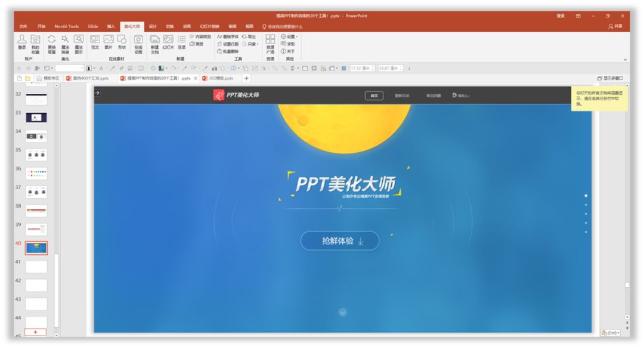Switch to the 审阅 review tab
This screenshot has width=644, height=348.
point(233,26)
